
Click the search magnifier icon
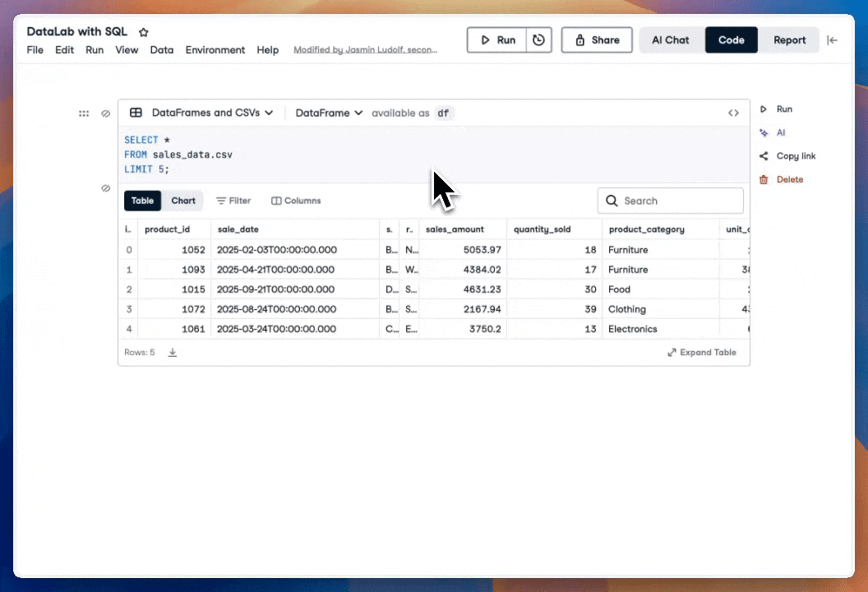612,201
